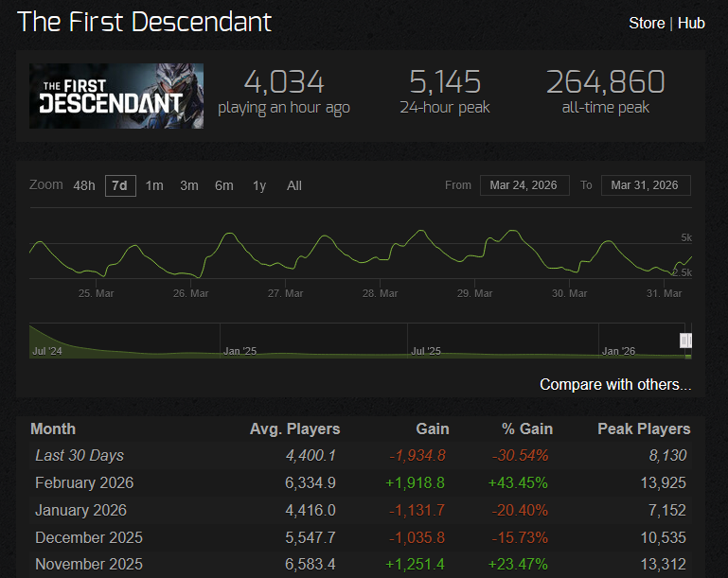Image resolution: width=728 pixels, height=578 pixels.
Task: Click the 10,535 peak players value
Action: pyautogui.click(x=663, y=537)
